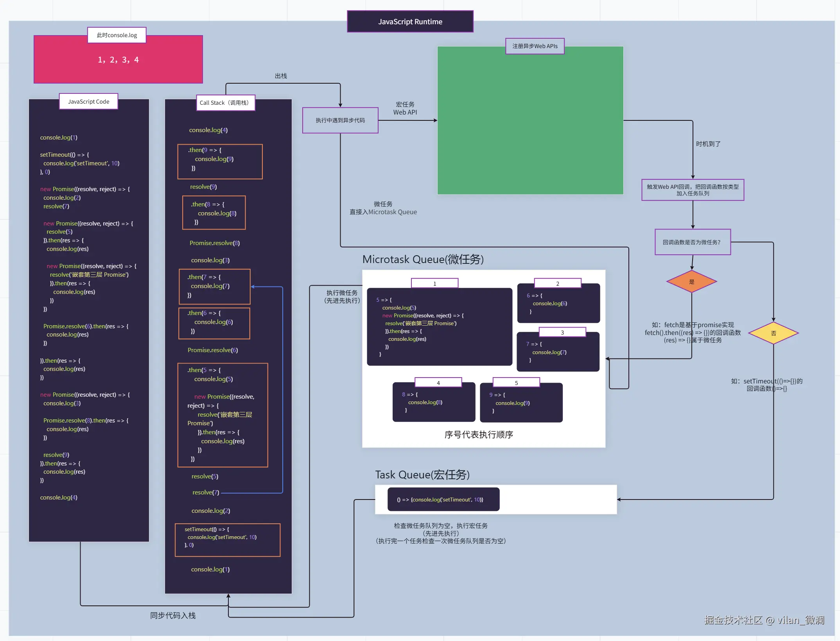Select the 回调函数是否为微任务? decision box
The image size is (840, 641).
click(692, 242)
